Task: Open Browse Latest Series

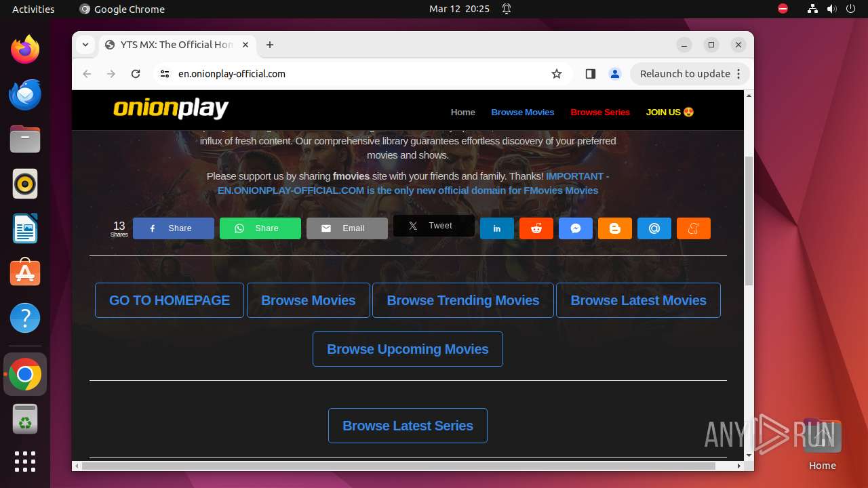Action: 408,426
